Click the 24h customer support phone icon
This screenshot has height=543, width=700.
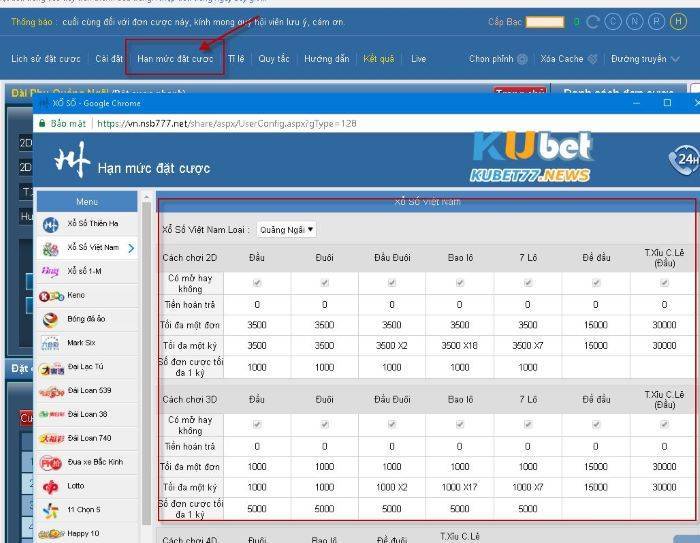[685, 160]
